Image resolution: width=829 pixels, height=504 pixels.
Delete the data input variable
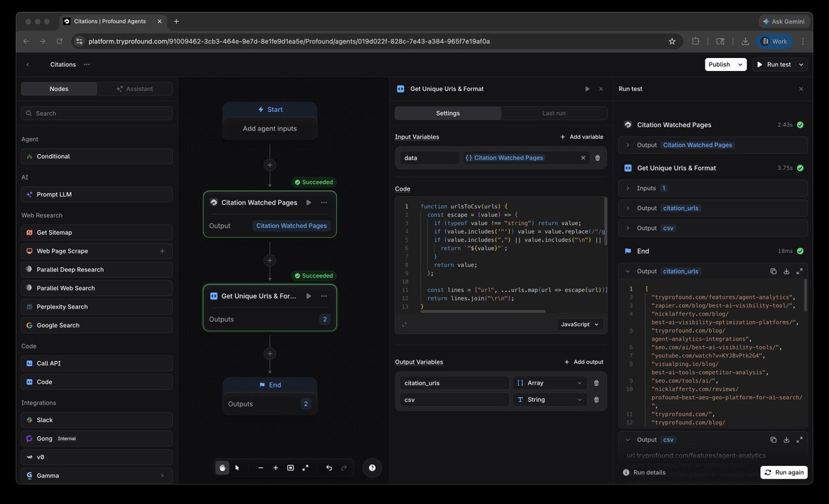coord(598,157)
